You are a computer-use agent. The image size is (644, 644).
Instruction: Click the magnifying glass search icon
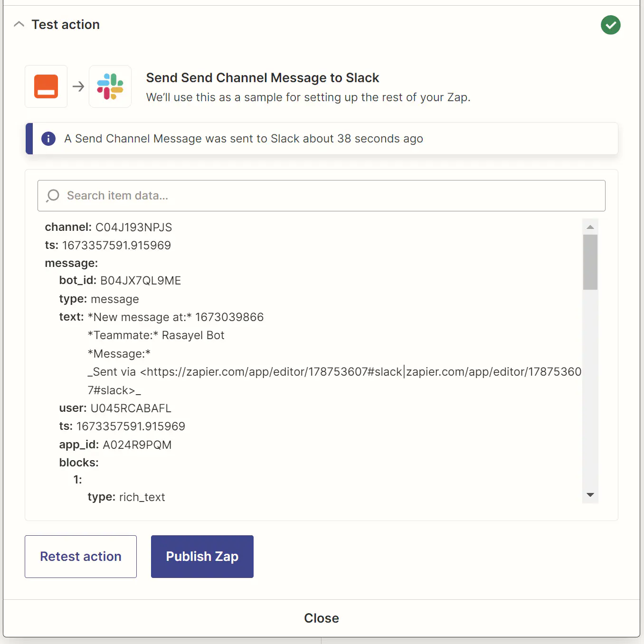click(x=52, y=195)
